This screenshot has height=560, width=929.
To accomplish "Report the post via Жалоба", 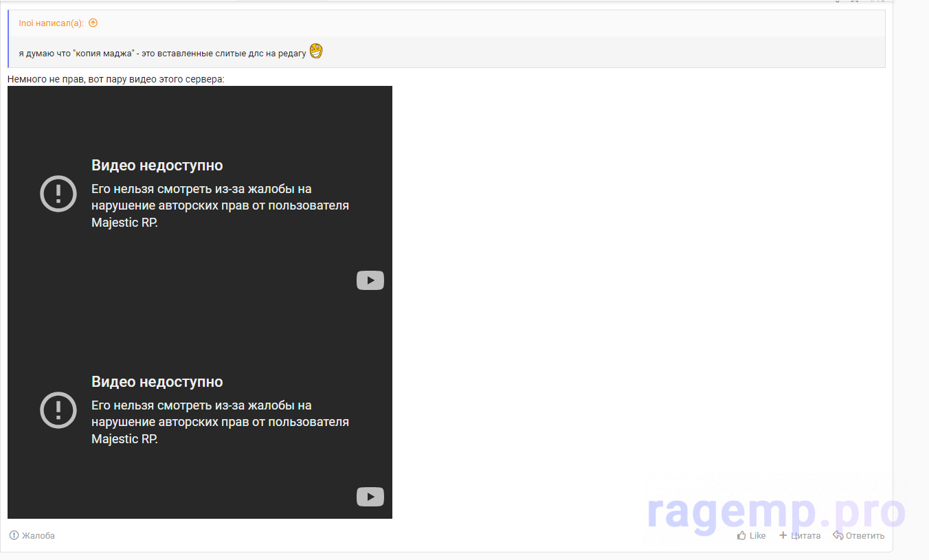I will 32,535.
